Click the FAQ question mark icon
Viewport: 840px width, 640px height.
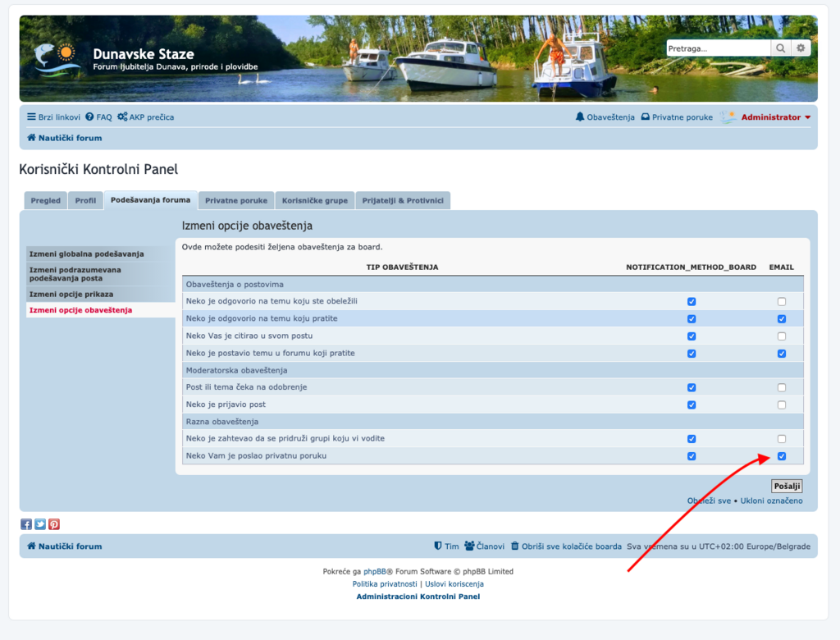coord(89,117)
